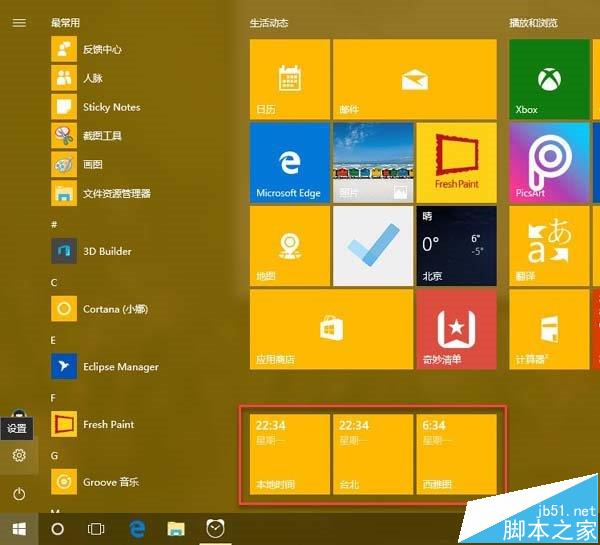This screenshot has height=545, width=600.
Task: Open the alarm clock app on taskbar
Action: pos(215,529)
